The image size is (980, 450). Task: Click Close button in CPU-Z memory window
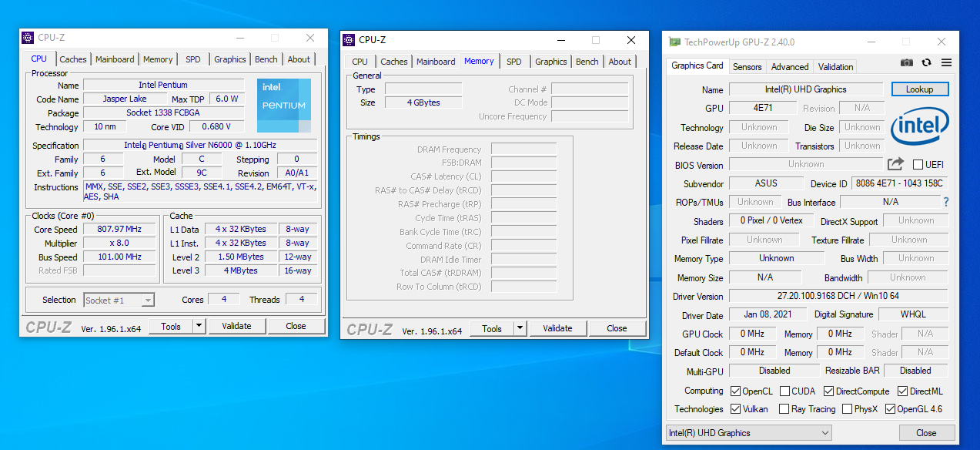617,328
